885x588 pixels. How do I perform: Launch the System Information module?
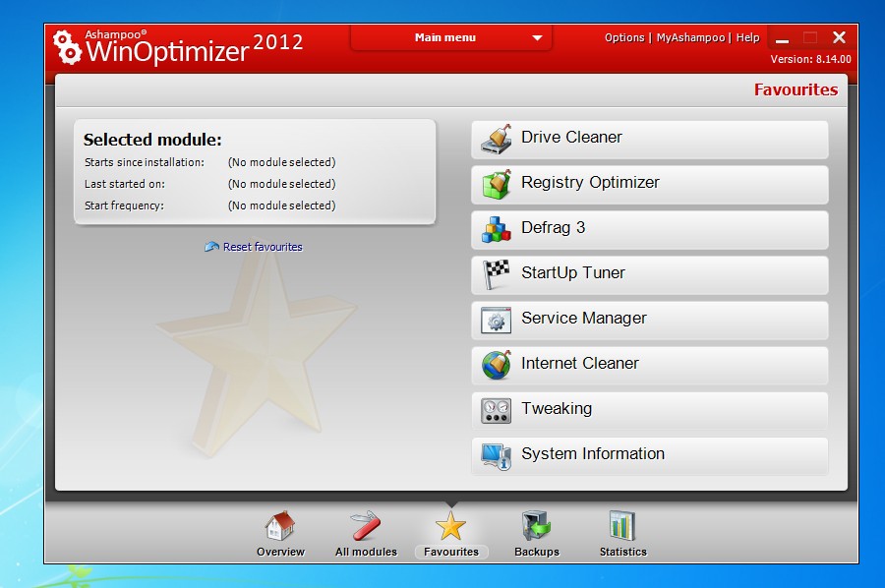650,456
